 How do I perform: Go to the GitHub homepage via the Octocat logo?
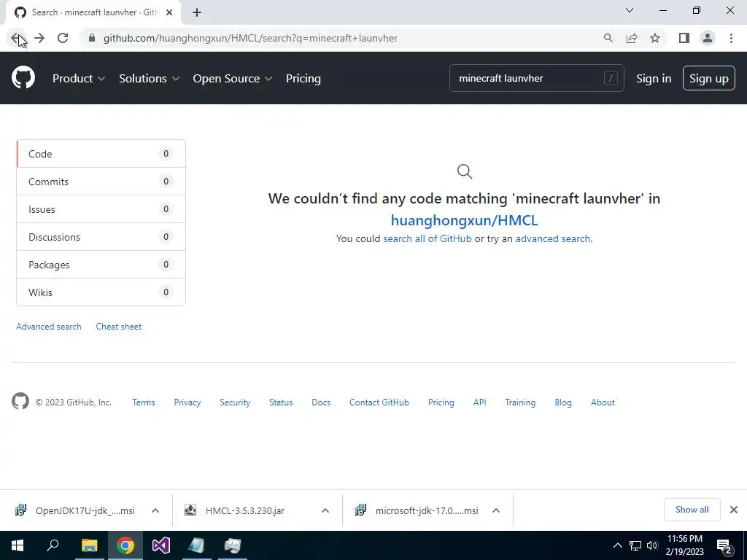[23, 77]
